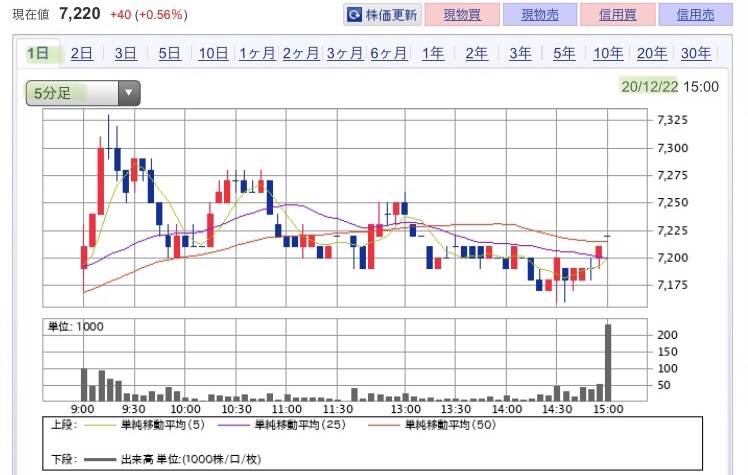Click the 11:00 time axis label
The image size is (748, 475).
tap(286, 409)
